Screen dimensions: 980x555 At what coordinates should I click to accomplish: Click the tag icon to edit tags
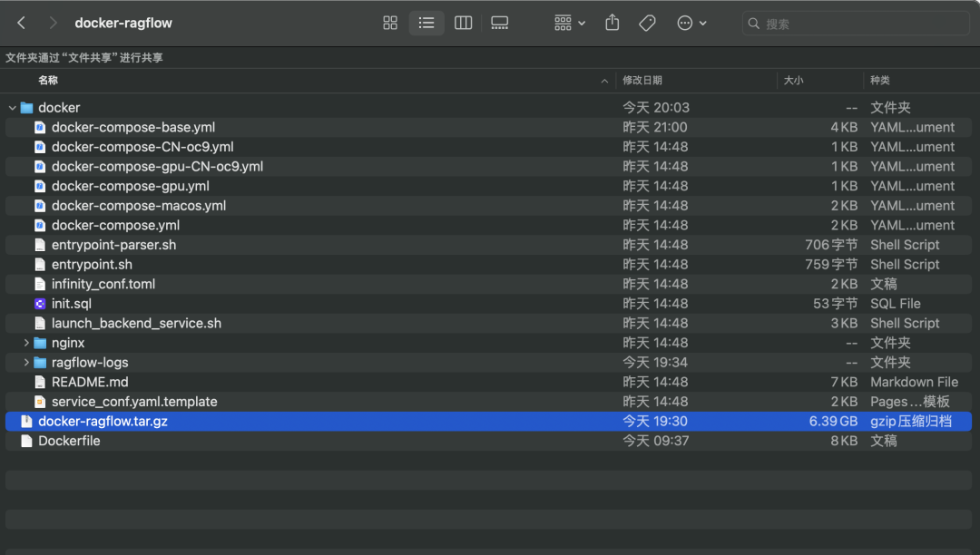click(x=647, y=23)
